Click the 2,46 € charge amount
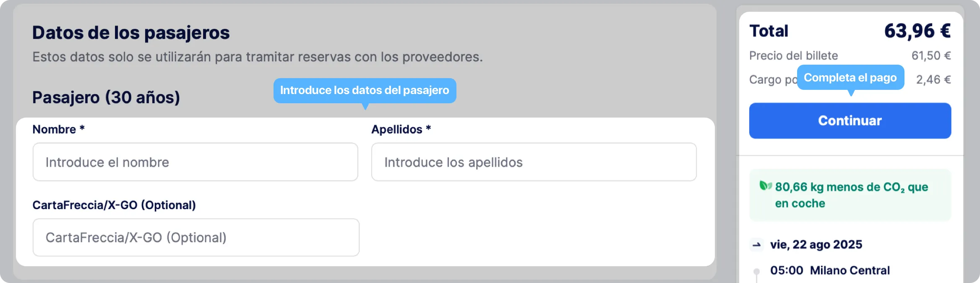The width and height of the screenshot is (980, 283). [x=933, y=79]
